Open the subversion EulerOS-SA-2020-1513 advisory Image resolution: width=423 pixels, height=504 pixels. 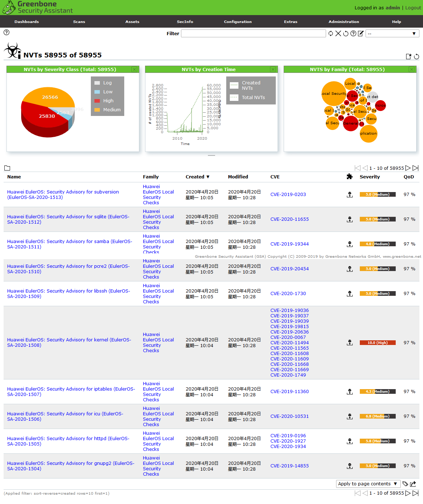[x=63, y=195]
